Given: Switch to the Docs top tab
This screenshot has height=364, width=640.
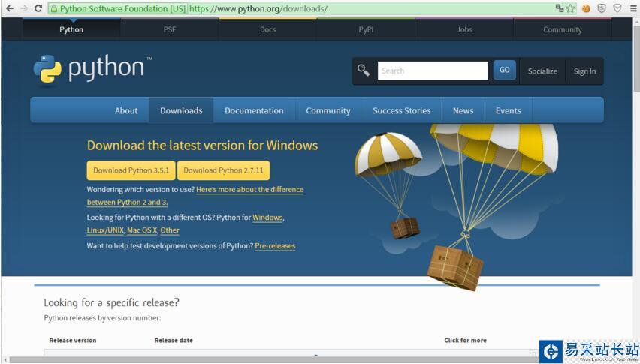Looking at the screenshot, I should (267, 29).
